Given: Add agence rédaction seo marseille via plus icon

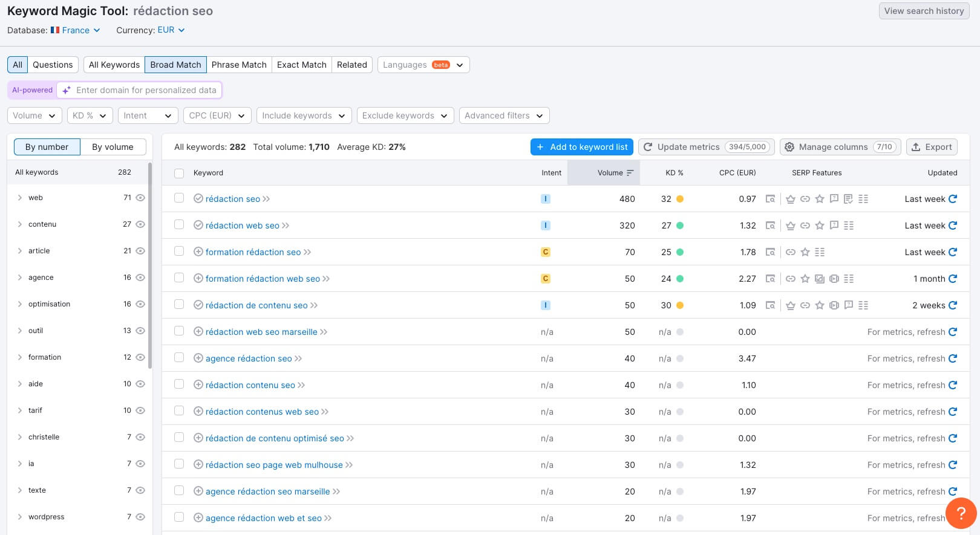Looking at the screenshot, I should tap(198, 491).
